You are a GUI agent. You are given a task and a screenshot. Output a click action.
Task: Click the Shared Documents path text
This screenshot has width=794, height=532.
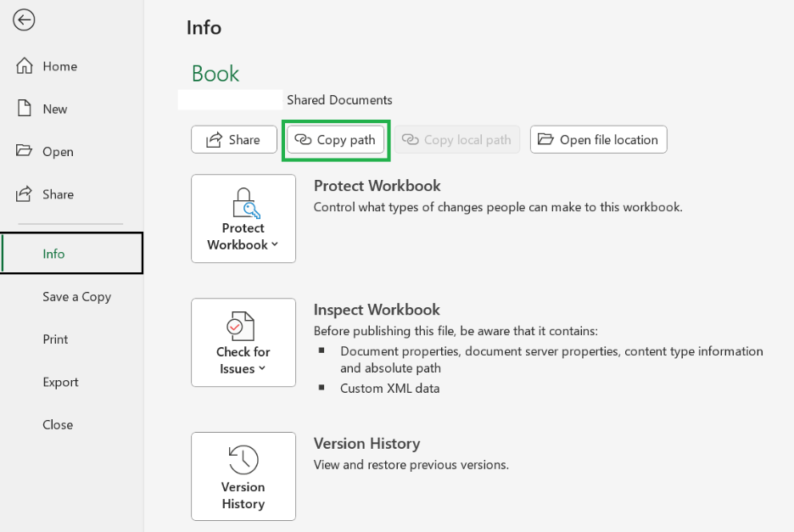(339, 100)
